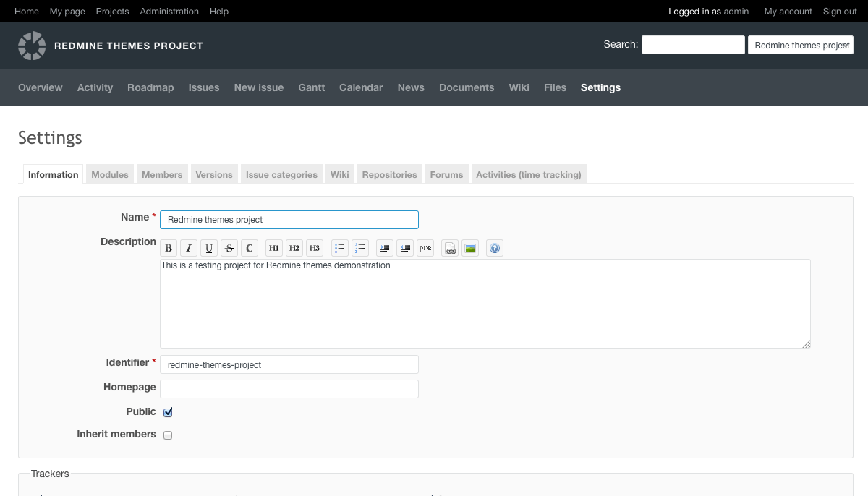
Task: Edit the project Name field
Action: (x=289, y=220)
